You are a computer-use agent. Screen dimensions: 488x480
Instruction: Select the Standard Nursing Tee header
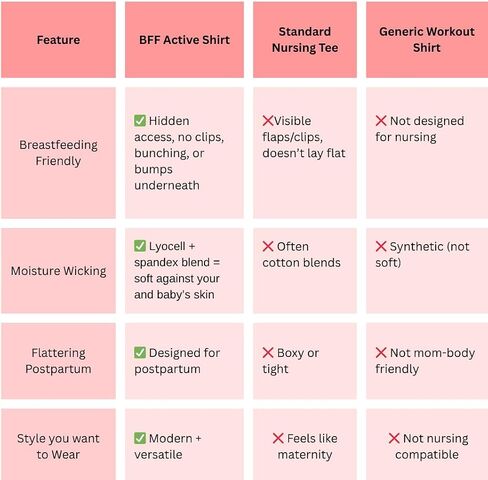coord(305,40)
